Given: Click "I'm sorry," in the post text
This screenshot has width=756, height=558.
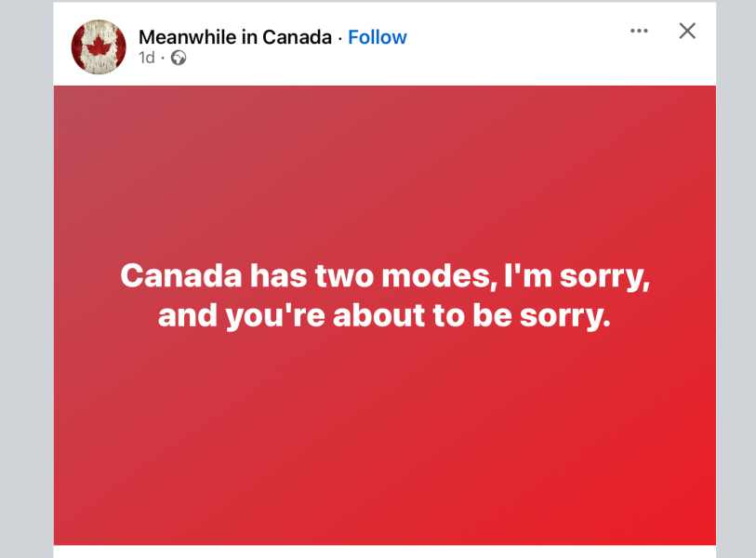Looking at the screenshot, I should pyautogui.click(x=577, y=276).
